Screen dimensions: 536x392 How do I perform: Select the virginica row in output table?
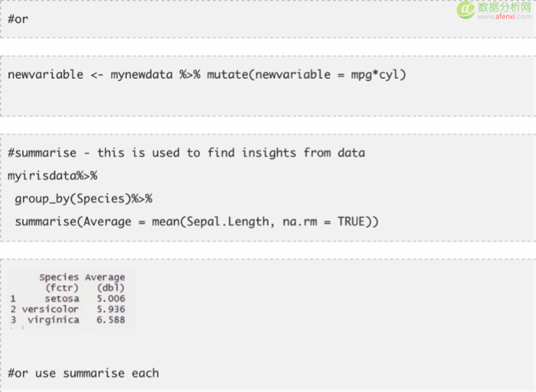click(67, 320)
